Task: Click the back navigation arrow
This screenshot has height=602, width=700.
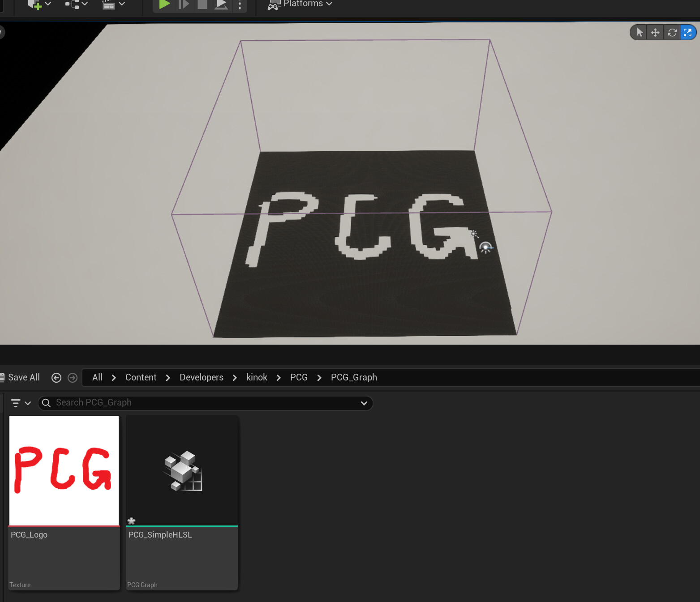Action: [x=56, y=377]
